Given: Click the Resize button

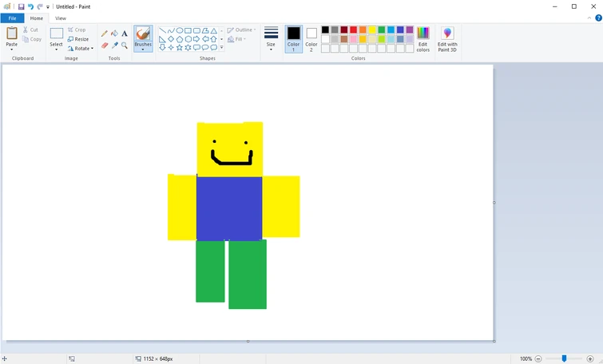Looking at the screenshot, I should pos(78,39).
